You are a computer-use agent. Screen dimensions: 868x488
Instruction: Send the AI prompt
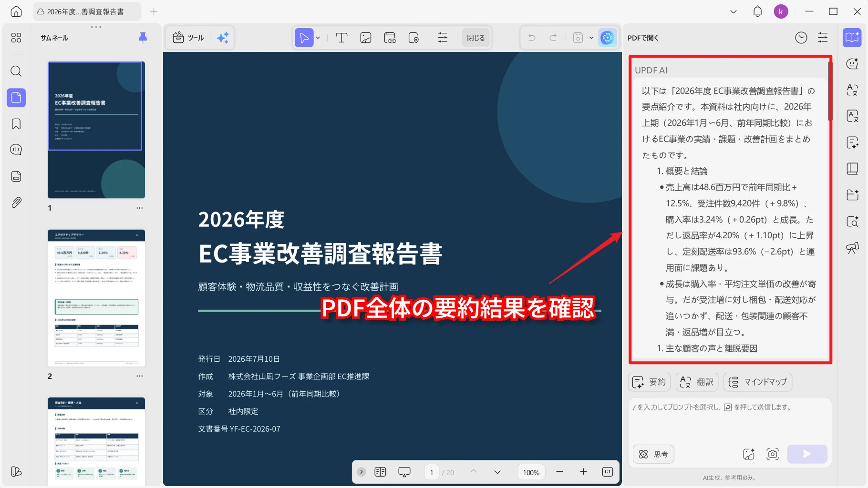point(807,454)
